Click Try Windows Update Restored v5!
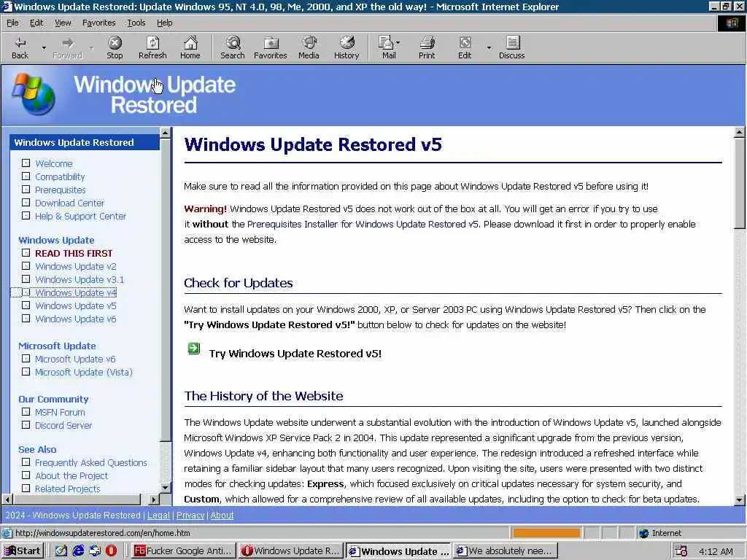This screenshot has width=747, height=560. click(x=295, y=354)
